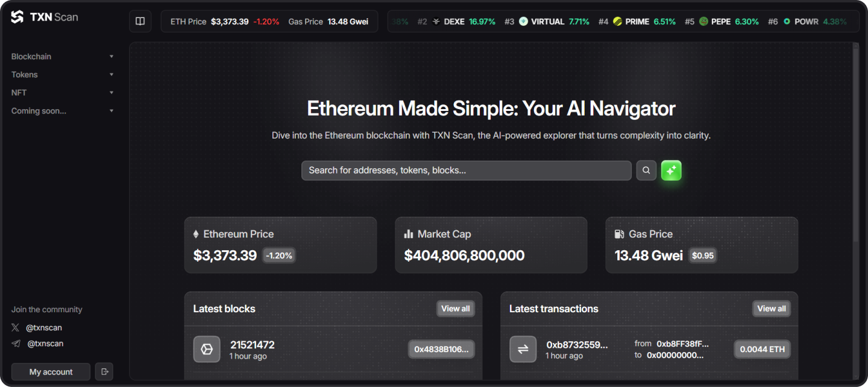Click the logout icon beside My account
868x387 pixels.
point(105,372)
